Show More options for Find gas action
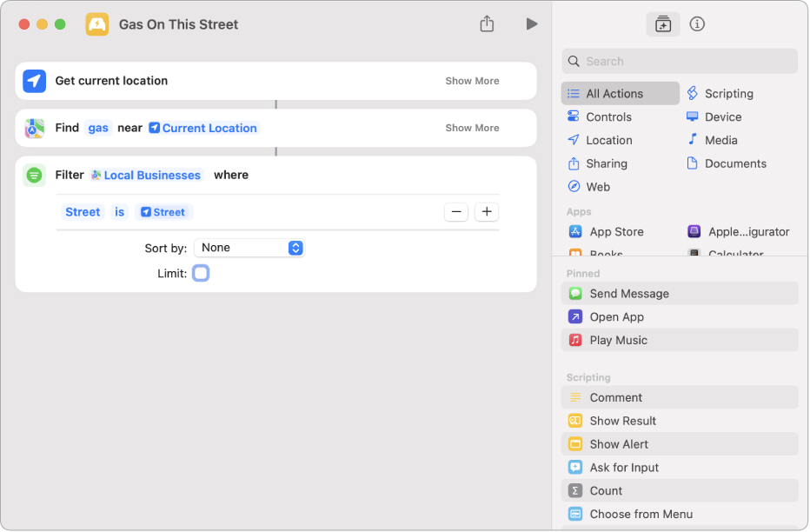The image size is (810, 532). [x=472, y=128]
